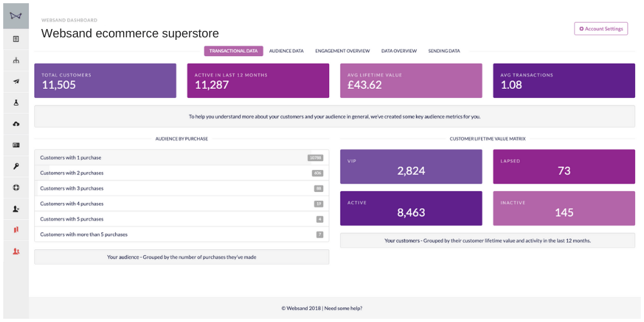The width and height of the screenshot is (644, 322).
Task: Click the 'Your customers - Grouped by' caption
Action: (x=488, y=241)
